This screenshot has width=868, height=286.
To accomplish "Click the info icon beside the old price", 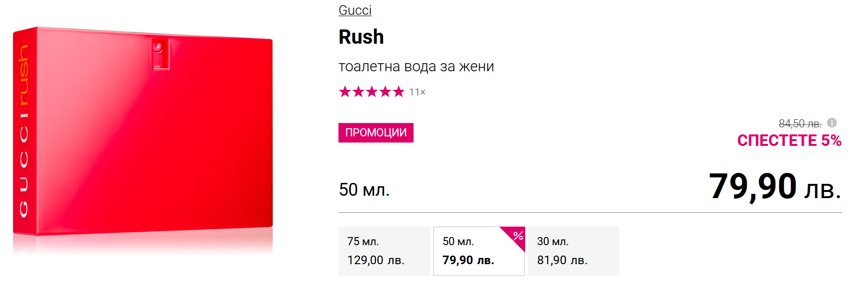I will (x=832, y=123).
